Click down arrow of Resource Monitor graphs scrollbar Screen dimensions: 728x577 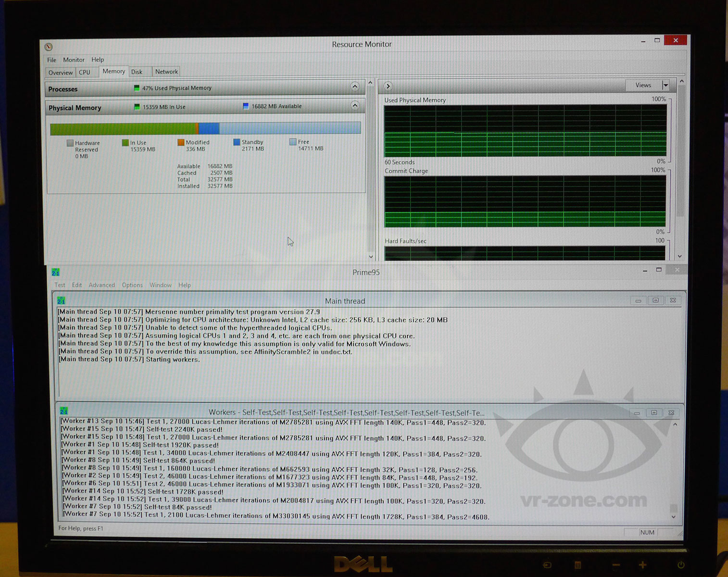tap(680, 256)
